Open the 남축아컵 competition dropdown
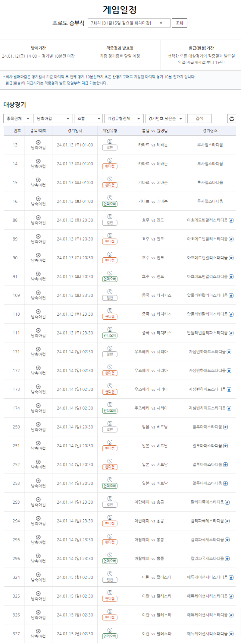Image resolution: width=241 pixels, height=644 pixels. [53, 119]
